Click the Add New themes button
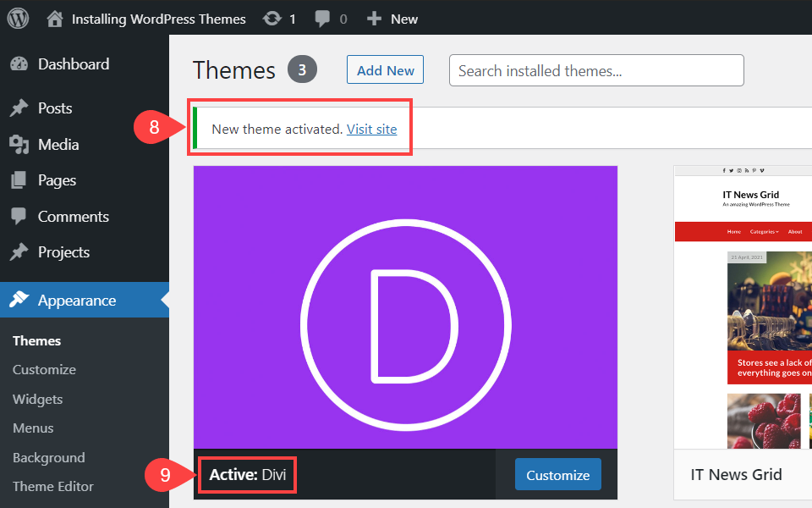This screenshot has width=812, height=508. (385, 70)
